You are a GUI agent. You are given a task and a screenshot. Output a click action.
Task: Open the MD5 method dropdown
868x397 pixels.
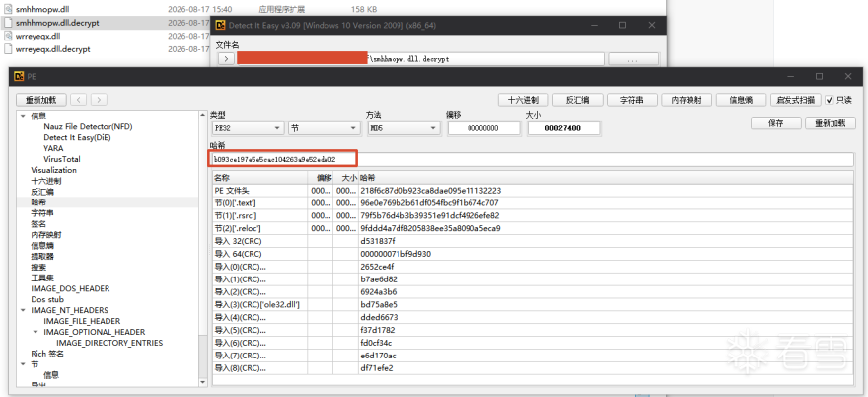coord(403,128)
